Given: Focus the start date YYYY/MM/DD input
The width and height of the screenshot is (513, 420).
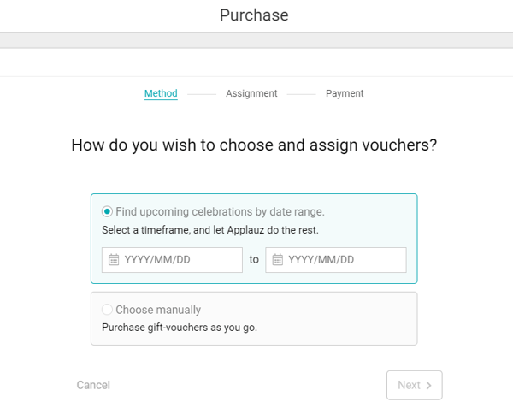Looking at the screenshot, I should (180, 260).
